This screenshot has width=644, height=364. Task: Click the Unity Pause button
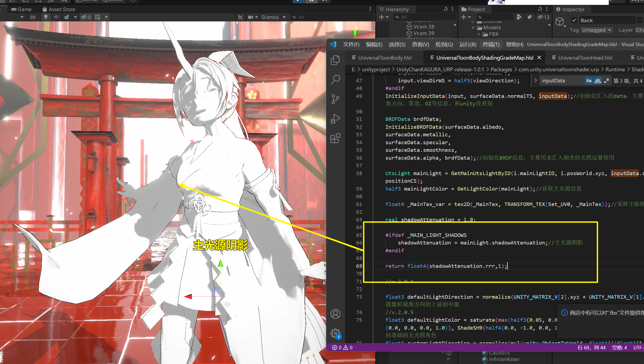click(x=311, y=1)
